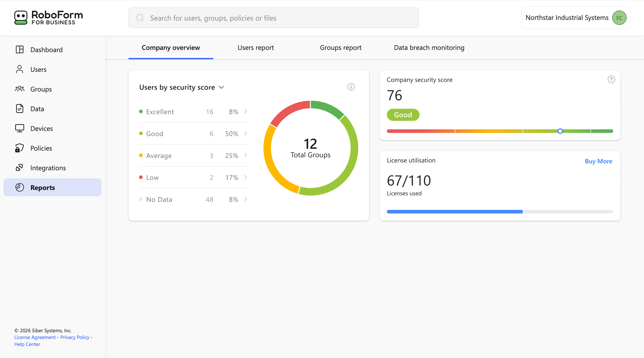644x358 pixels.
Task: Click the search users, groups, policies field
Action: coord(273,18)
